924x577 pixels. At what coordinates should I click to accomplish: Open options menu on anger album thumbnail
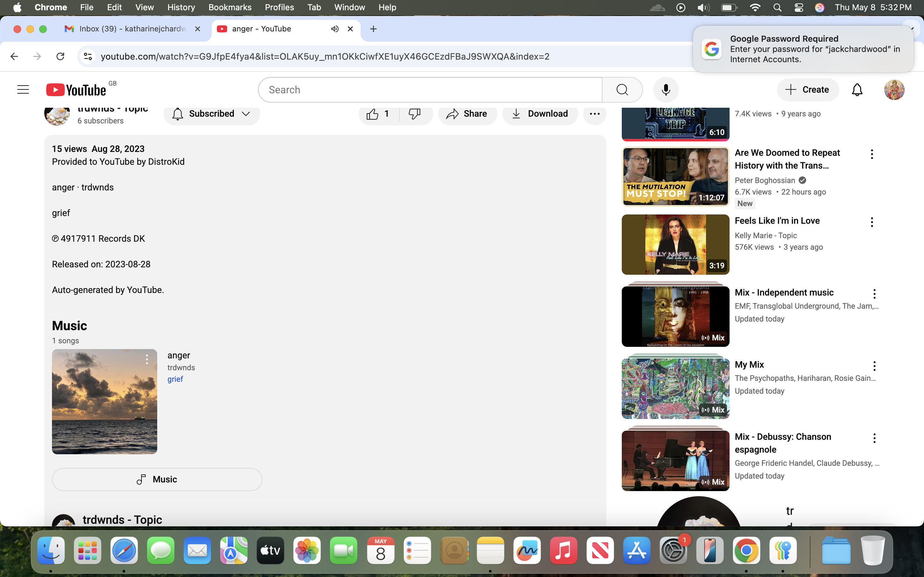[147, 359]
